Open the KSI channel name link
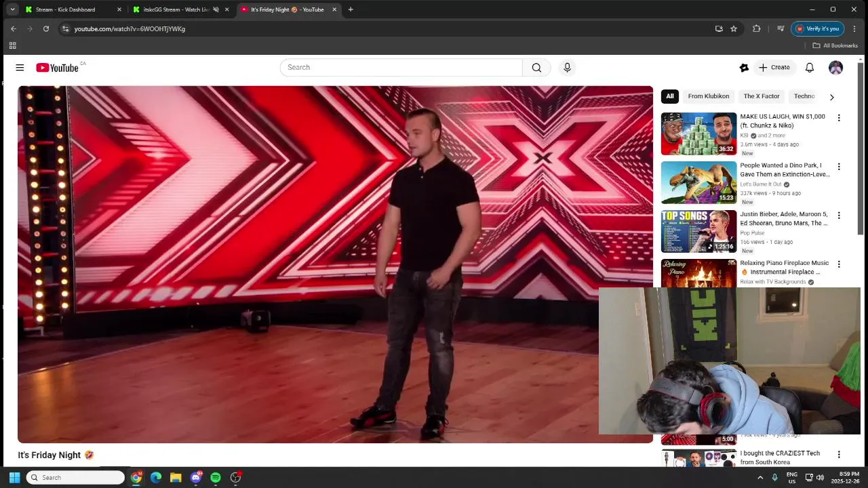This screenshot has width=868, height=488. (x=744, y=136)
